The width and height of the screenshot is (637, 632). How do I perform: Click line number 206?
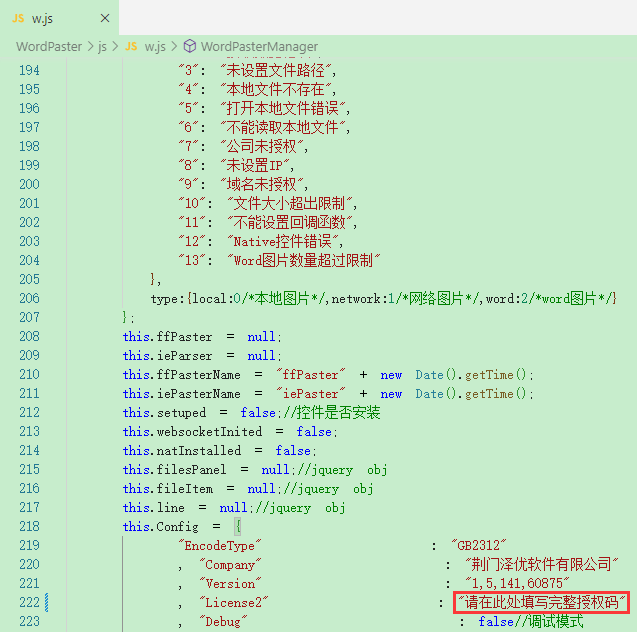point(30,299)
